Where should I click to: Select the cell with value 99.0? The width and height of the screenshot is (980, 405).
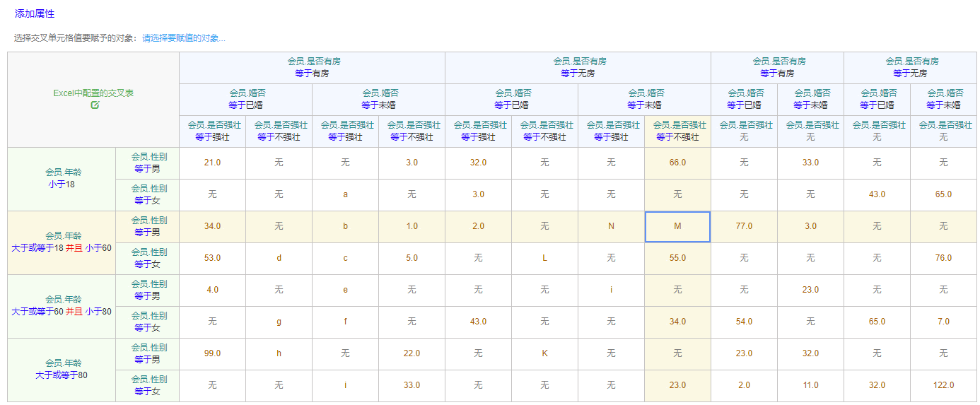point(212,354)
